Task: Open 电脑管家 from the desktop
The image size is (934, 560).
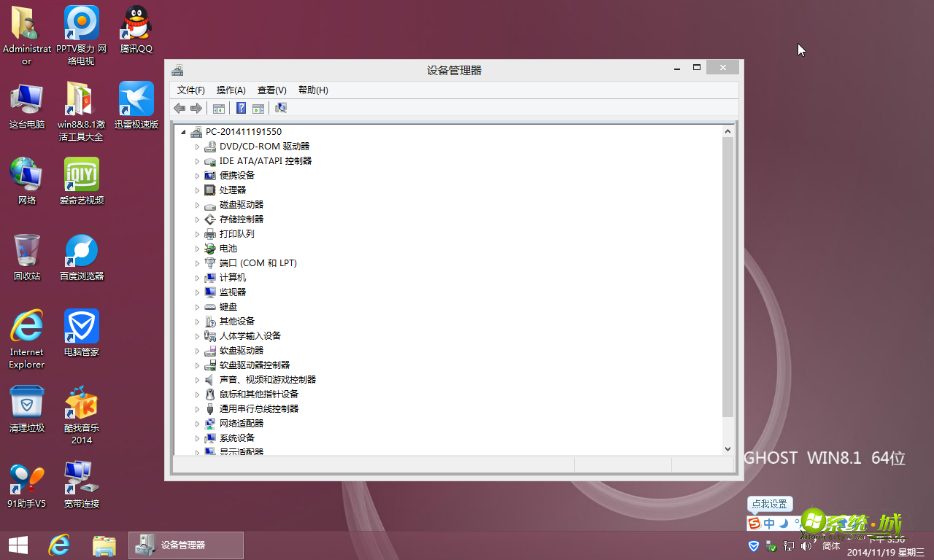Action: coord(80,324)
